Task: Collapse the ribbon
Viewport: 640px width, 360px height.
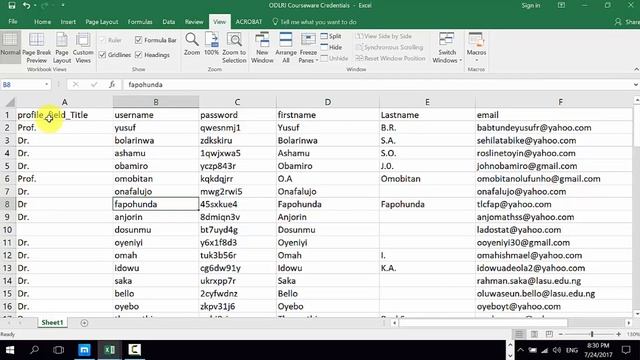Action: (636, 69)
